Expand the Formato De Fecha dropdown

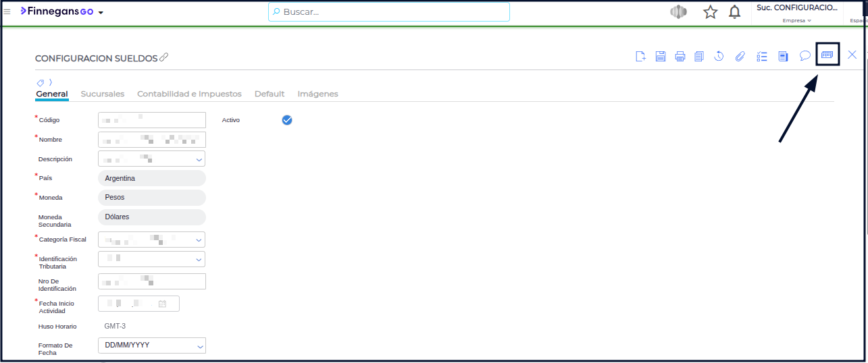click(x=199, y=346)
